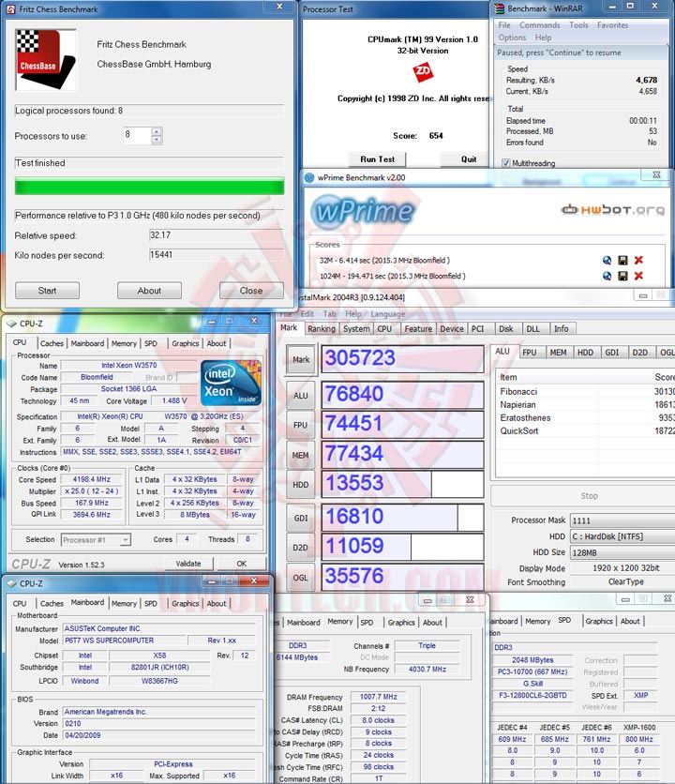Click the green progress bar in Fritz Chess Benchmark
Viewport: 675px width, 784px height.
149,186
